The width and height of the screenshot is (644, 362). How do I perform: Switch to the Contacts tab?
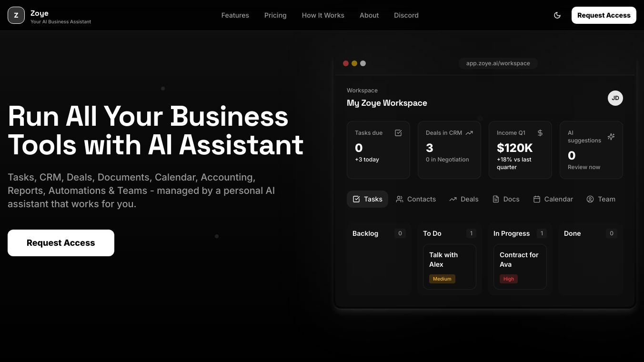click(x=416, y=199)
